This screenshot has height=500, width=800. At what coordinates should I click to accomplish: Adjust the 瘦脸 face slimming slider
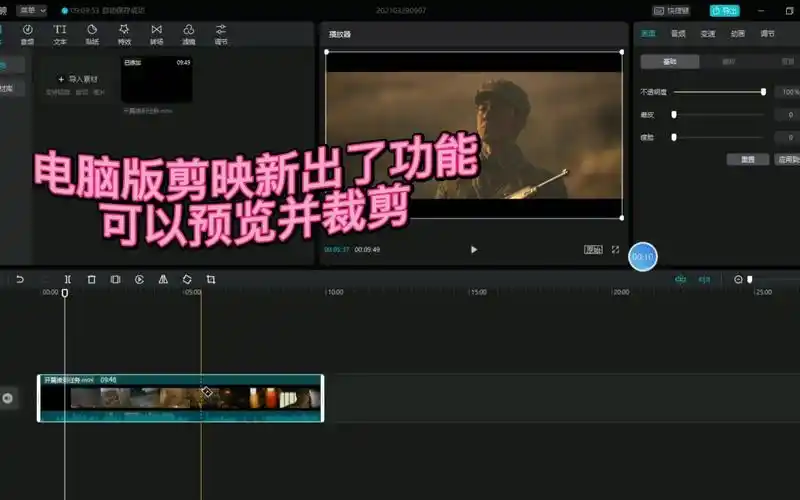click(674, 137)
